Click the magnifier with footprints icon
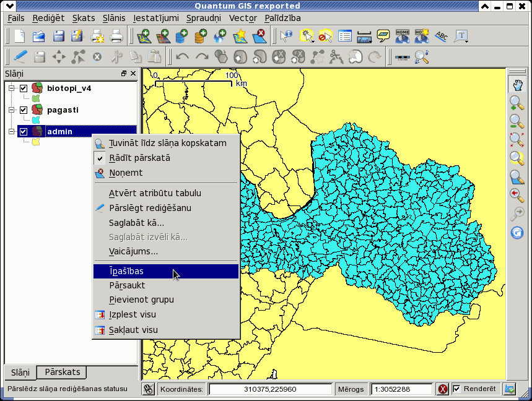Screen dimensions: 532x401 point(422,56)
